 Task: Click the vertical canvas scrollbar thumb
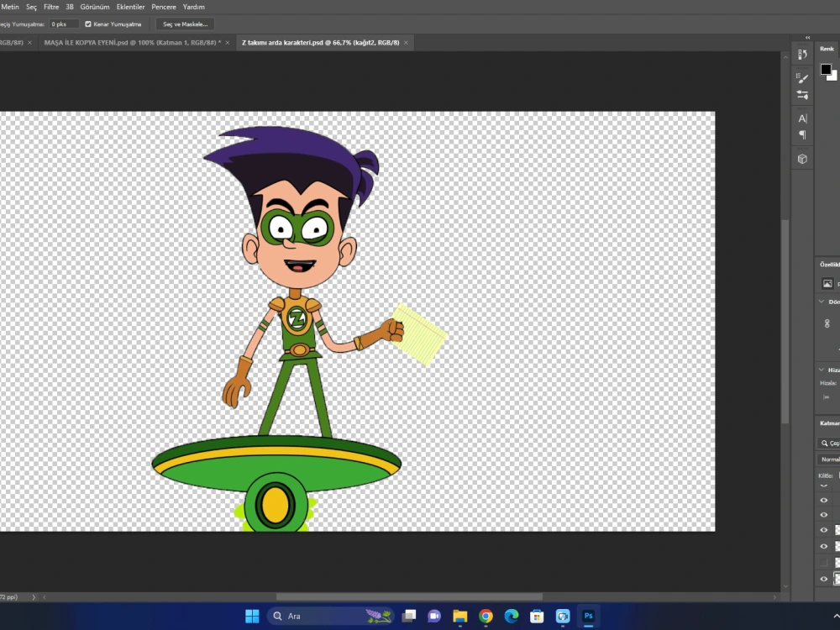click(785, 322)
